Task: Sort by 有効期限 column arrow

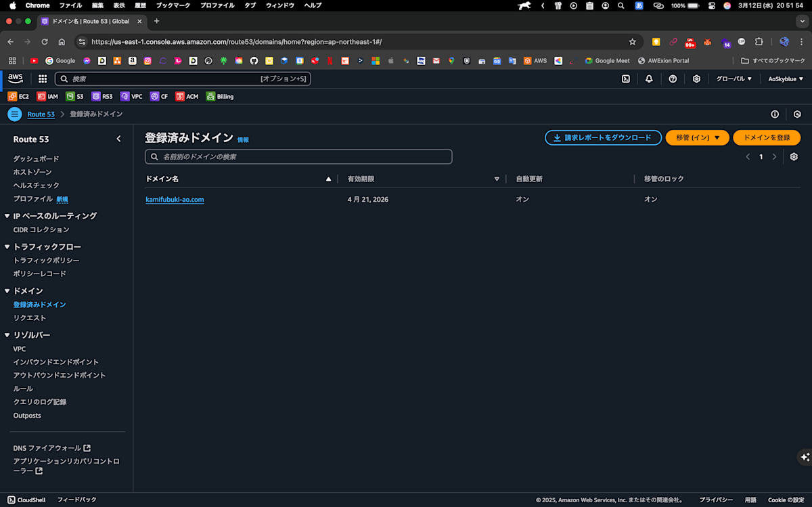Action: [x=497, y=179]
